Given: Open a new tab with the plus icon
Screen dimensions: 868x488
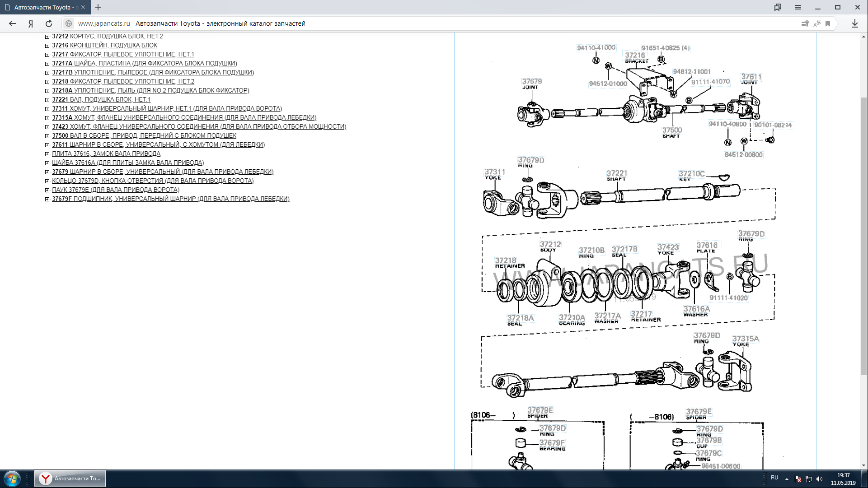Looking at the screenshot, I should 98,7.
